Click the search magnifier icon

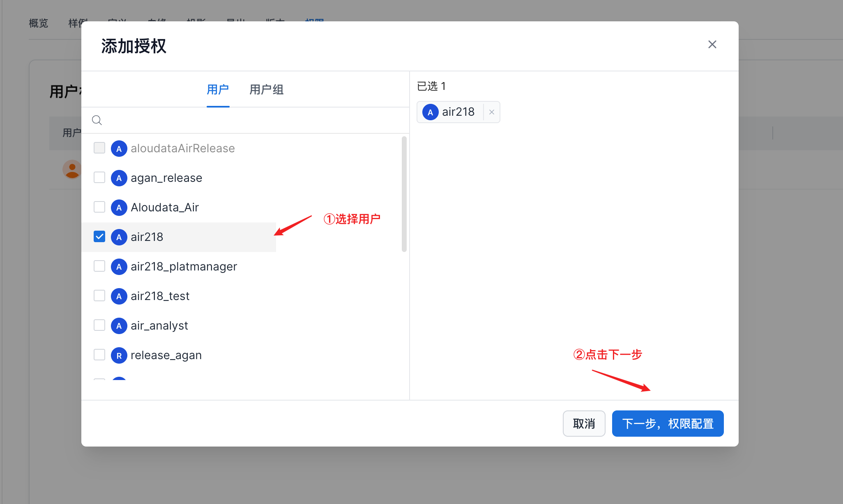97,120
